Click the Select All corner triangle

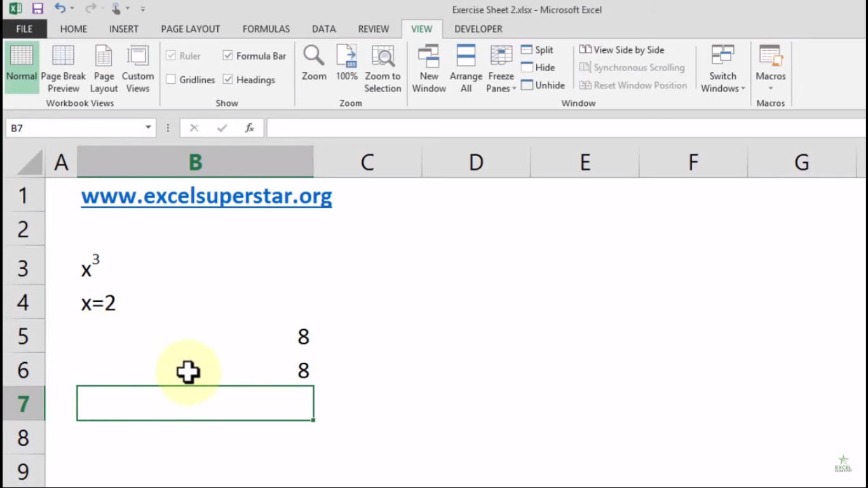(30, 162)
